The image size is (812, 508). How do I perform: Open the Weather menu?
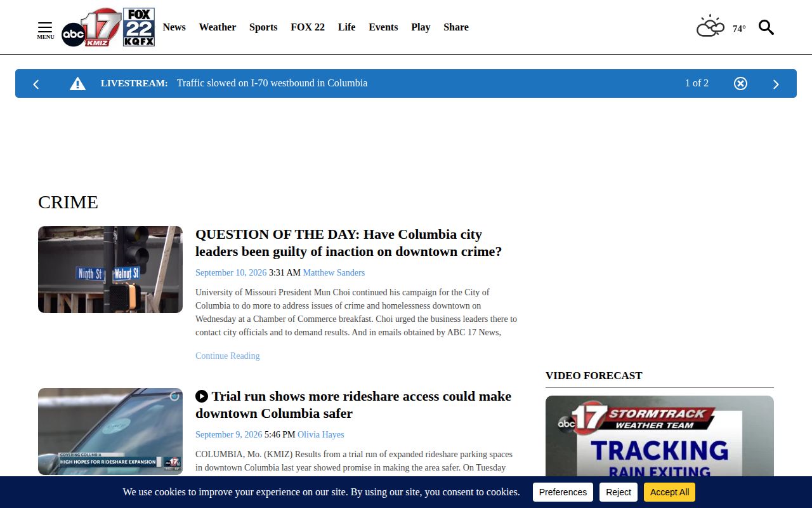coord(218,27)
